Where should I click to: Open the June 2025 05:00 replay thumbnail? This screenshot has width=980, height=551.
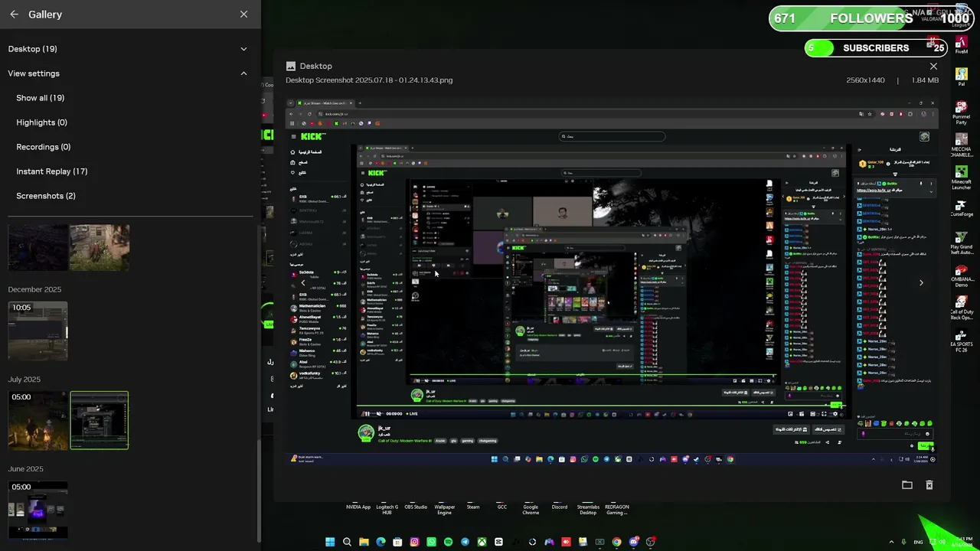point(38,510)
